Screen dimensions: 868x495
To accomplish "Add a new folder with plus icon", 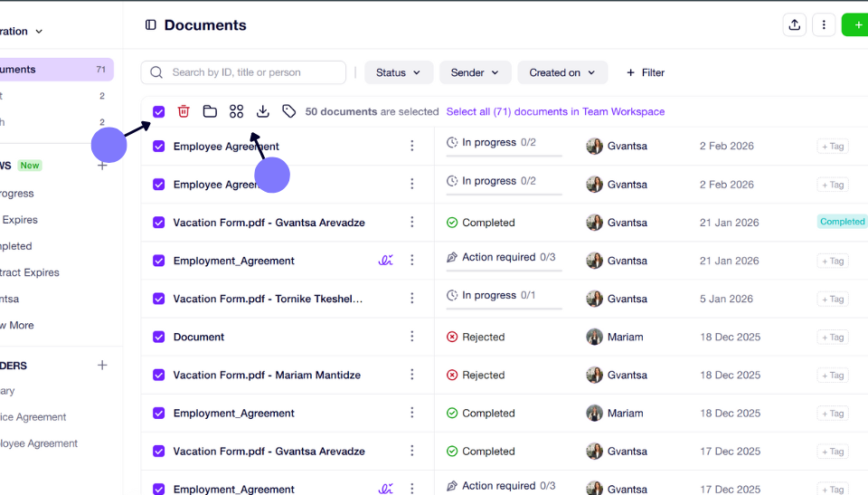I will (102, 365).
